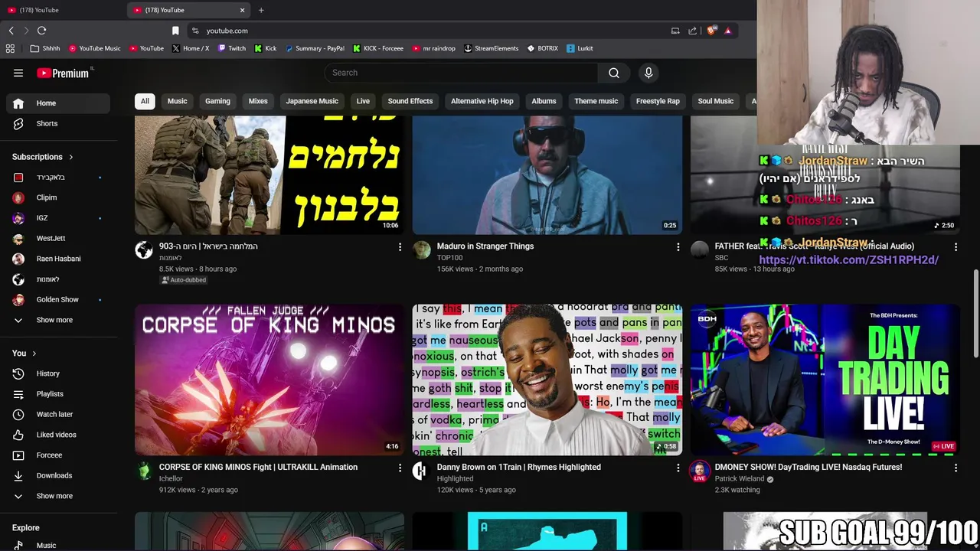The width and height of the screenshot is (980, 551).
Task: Open the YouTube hamburger guide menu
Action: [18, 73]
